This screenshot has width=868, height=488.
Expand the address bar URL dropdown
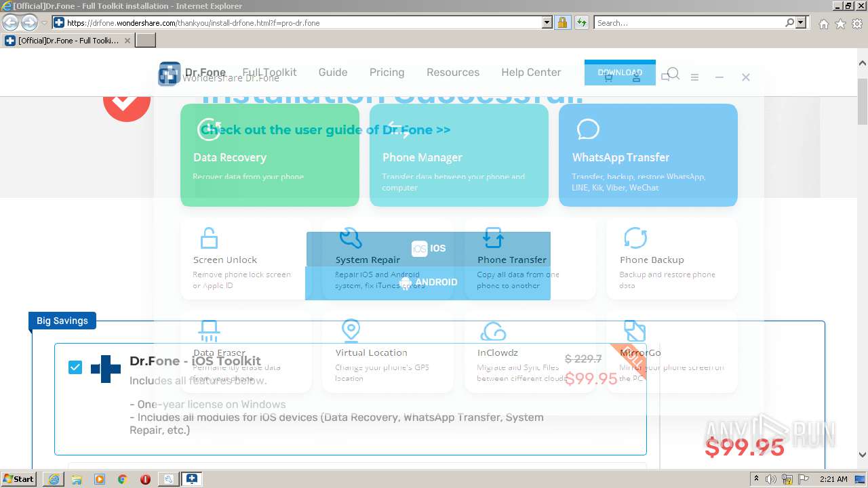coord(547,22)
